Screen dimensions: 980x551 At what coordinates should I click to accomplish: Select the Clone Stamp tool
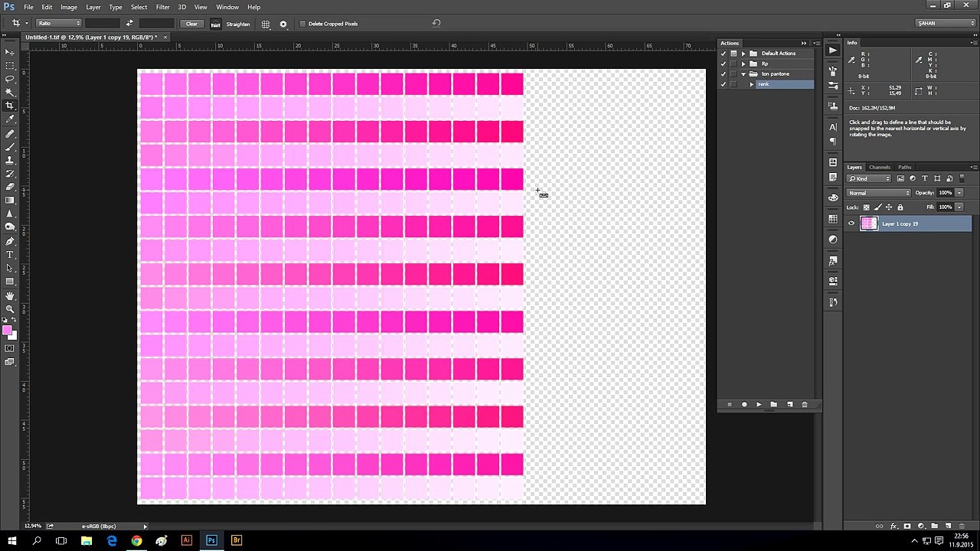click(10, 160)
